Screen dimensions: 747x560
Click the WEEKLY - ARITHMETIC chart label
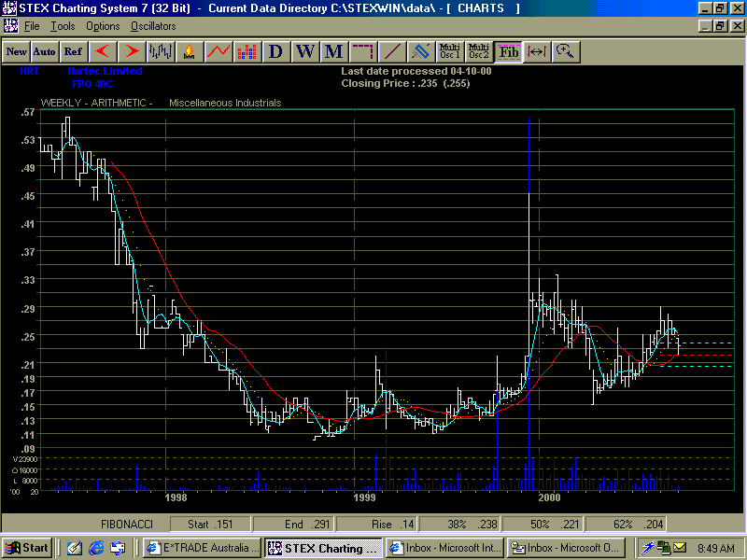click(x=97, y=103)
